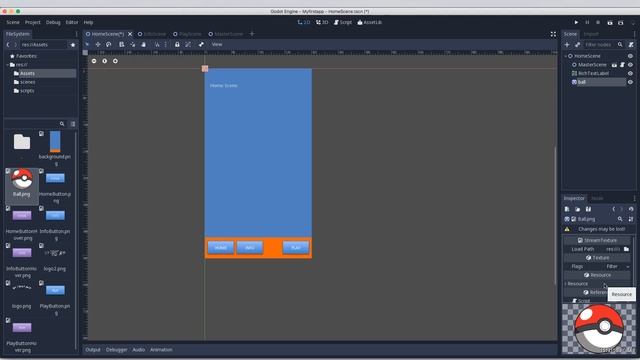Play a custom scene
This screenshot has width=640, height=360.
(621, 22)
